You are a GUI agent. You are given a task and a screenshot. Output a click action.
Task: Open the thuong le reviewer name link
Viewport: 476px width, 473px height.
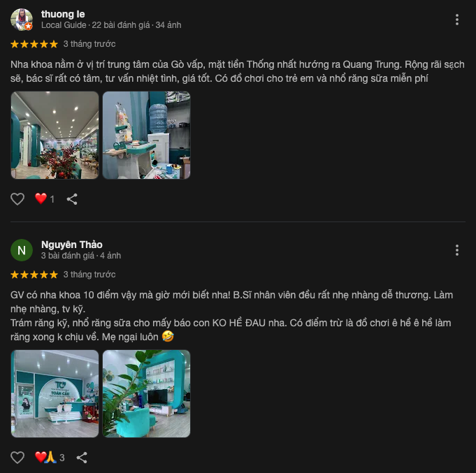pos(63,14)
